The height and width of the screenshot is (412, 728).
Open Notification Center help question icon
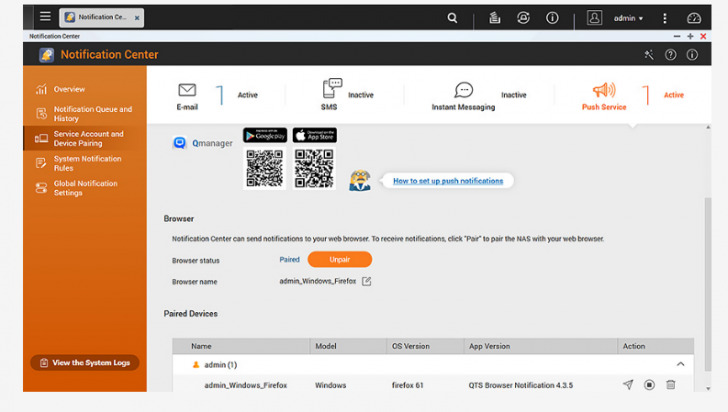click(671, 55)
